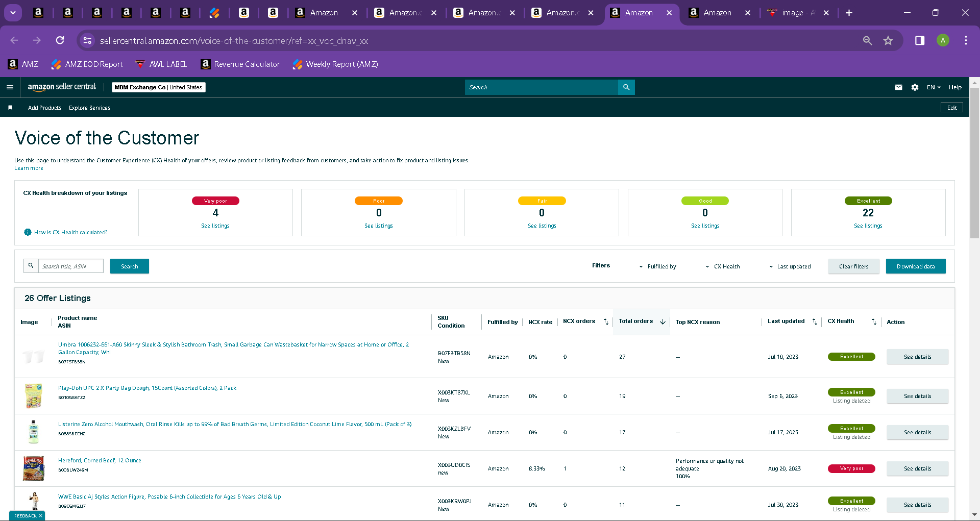Click the teal Search button for listings
Viewport: 980px width, 521px height.
tap(130, 266)
